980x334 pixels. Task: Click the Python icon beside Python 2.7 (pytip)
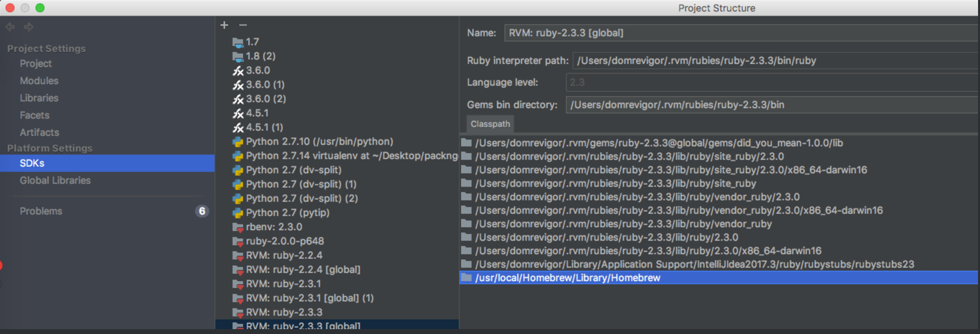pyautogui.click(x=238, y=213)
